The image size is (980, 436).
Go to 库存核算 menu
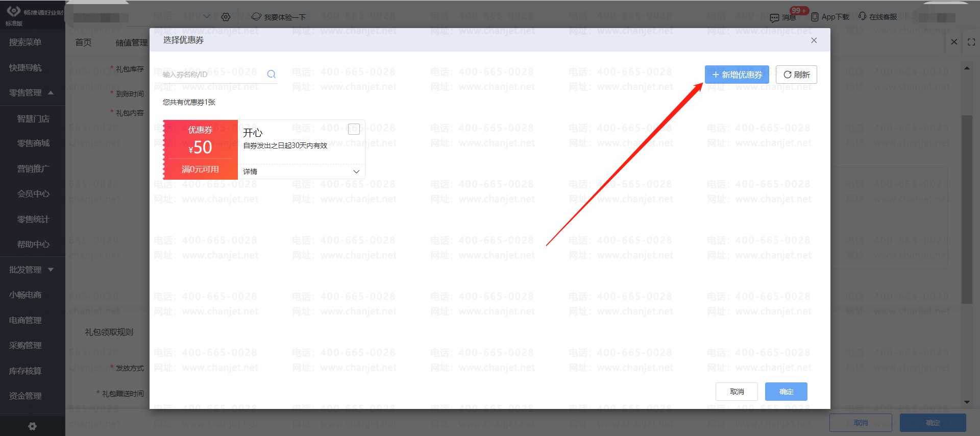click(25, 371)
